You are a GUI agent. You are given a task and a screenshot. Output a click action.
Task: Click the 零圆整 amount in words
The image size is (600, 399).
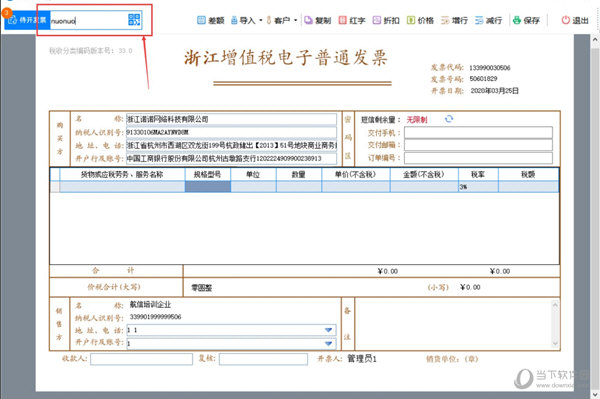202,288
